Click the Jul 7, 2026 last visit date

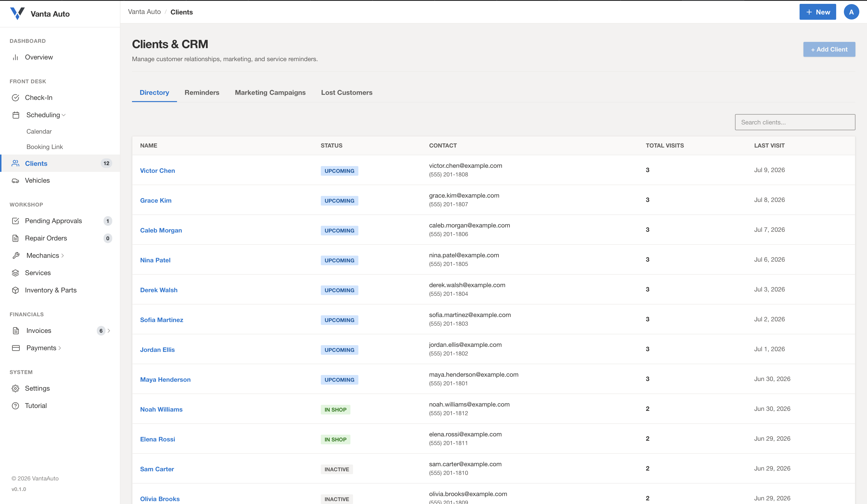coord(769,230)
